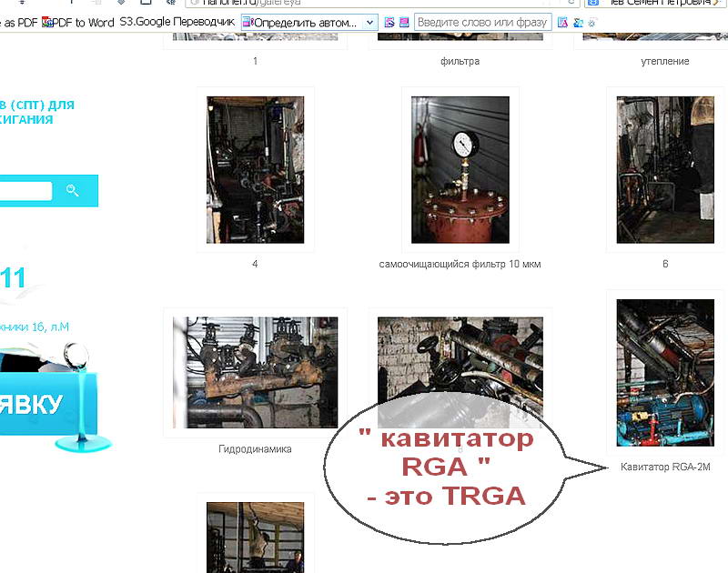Image resolution: width=728 pixels, height=573 pixels.
Task: Click the browser address bar URL
Action: coord(251,3)
